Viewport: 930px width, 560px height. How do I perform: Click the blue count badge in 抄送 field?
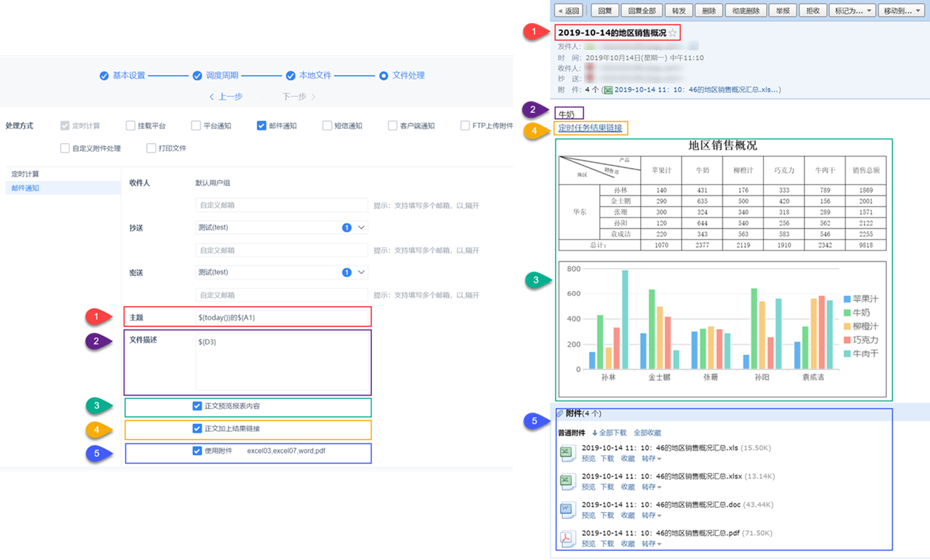click(x=347, y=227)
